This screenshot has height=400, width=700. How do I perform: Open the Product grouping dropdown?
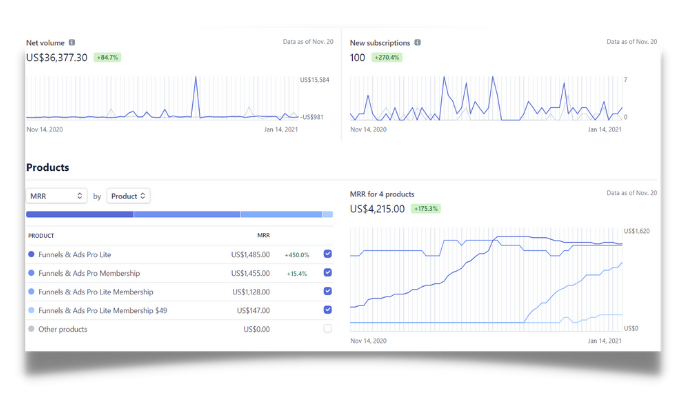pyautogui.click(x=129, y=196)
